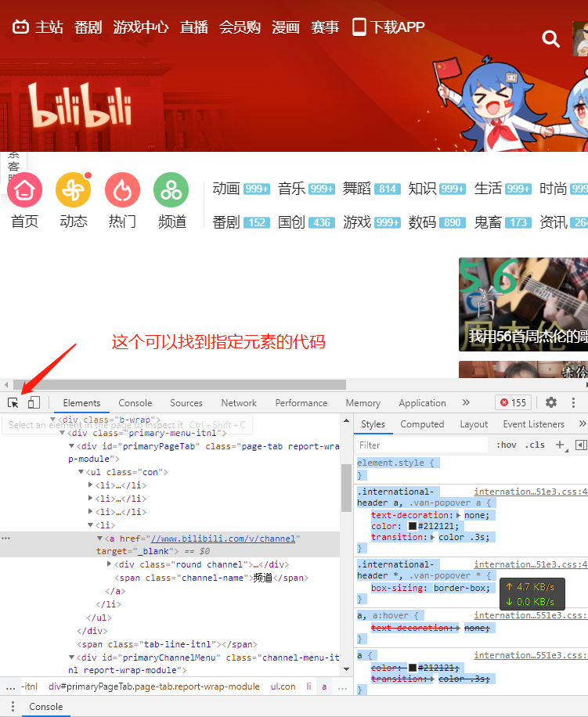This screenshot has height=717, width=588.
Task: Click 直播 in the top navigation
Action: tap(194, 27)
